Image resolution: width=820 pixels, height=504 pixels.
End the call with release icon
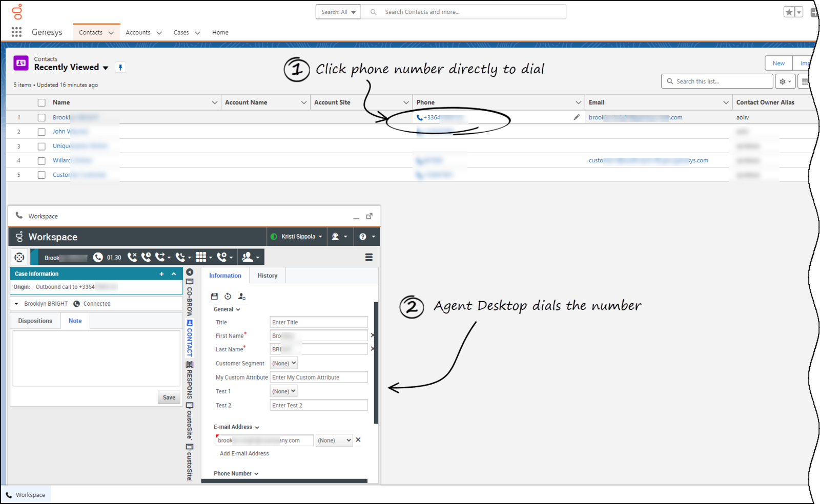coord(132,257)
